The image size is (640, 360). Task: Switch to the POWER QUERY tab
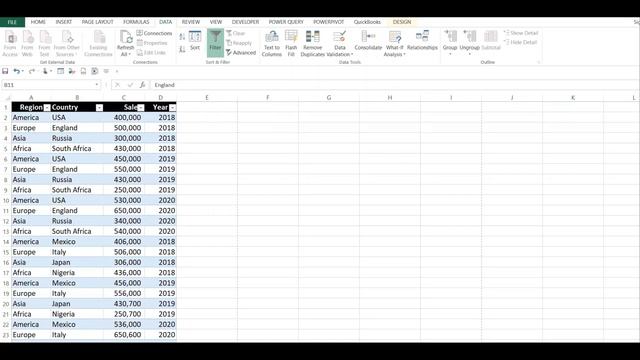(x=286, y=22)
